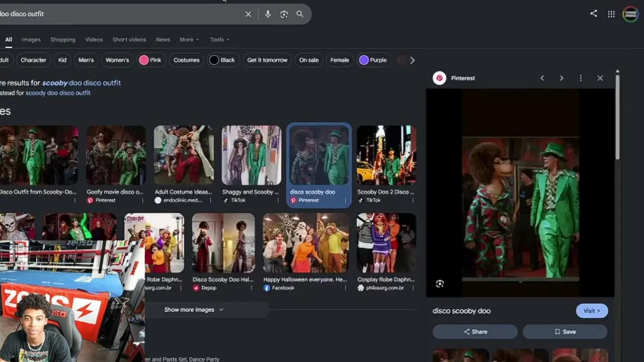Open the preview panel's three-dot options menu
Viewport: 644px width, 362px height.
pos(581,78)
